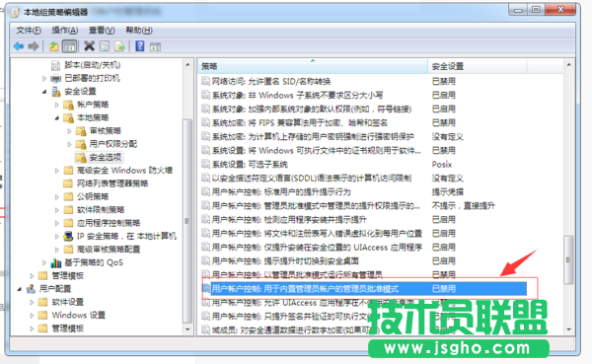Select 应用程序控制策略 in the tree
This screenshot has height=364, width=592.
tap(109, 223)
